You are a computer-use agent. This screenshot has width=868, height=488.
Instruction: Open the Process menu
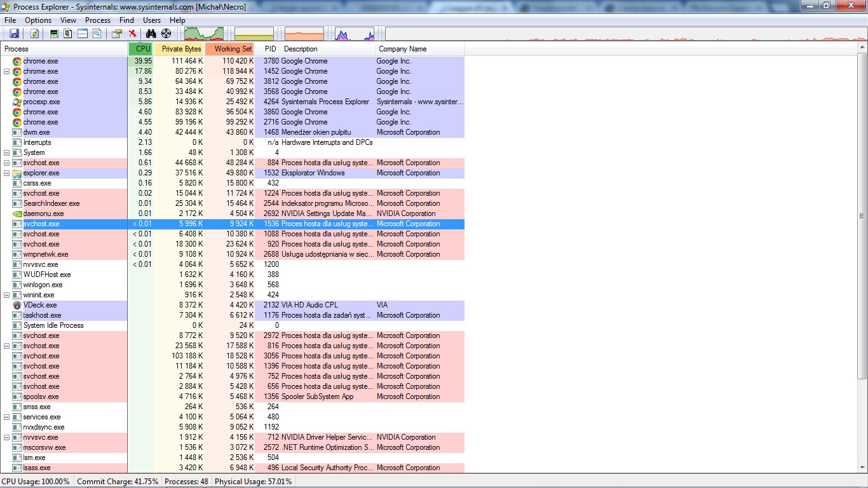click(98, 20)
